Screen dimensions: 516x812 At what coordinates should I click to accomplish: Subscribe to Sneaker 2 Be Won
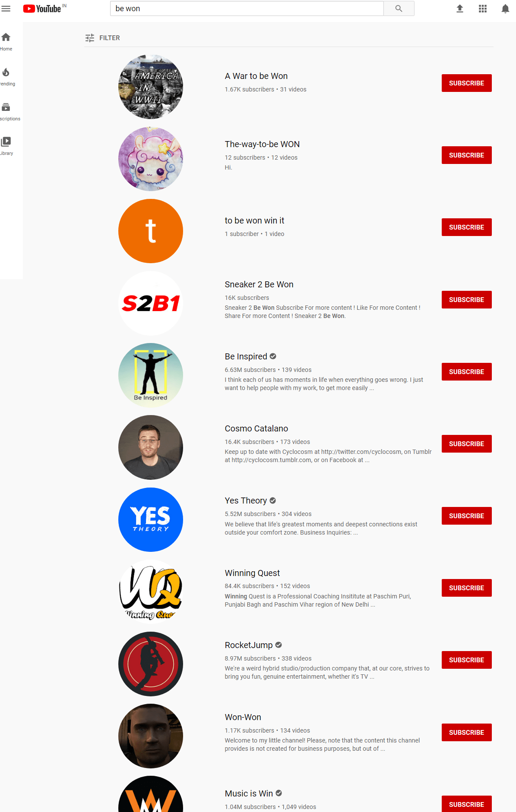pos(466,299)
